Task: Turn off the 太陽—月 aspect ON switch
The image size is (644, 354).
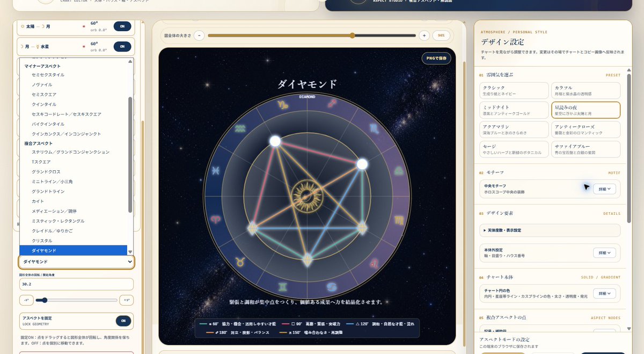Action: coord(122,26)
